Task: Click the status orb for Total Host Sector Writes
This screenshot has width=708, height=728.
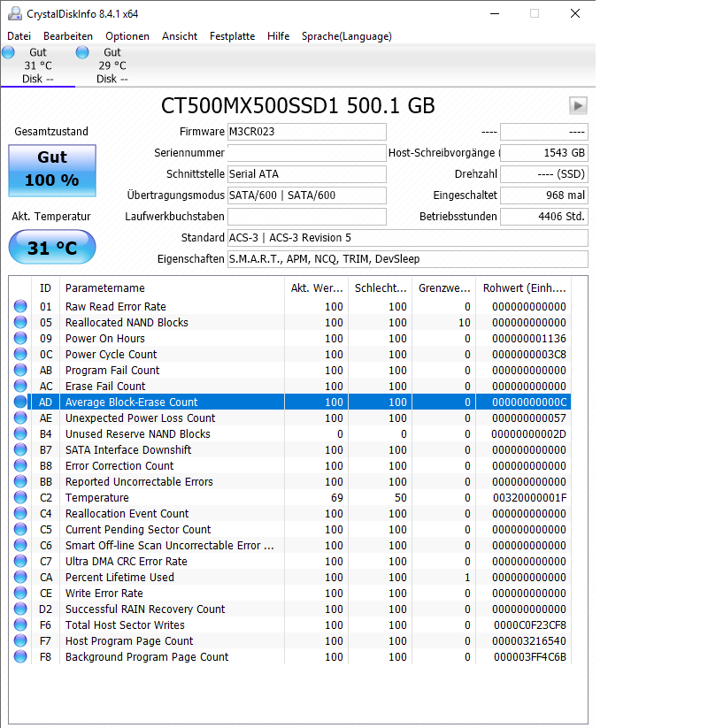Action: click(20, 625)
